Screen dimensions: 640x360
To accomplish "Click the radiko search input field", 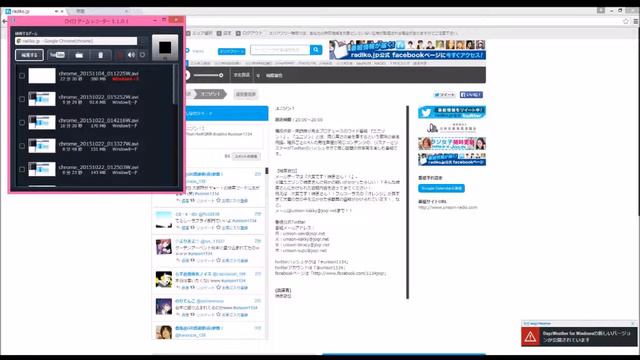I will (280, 50).
